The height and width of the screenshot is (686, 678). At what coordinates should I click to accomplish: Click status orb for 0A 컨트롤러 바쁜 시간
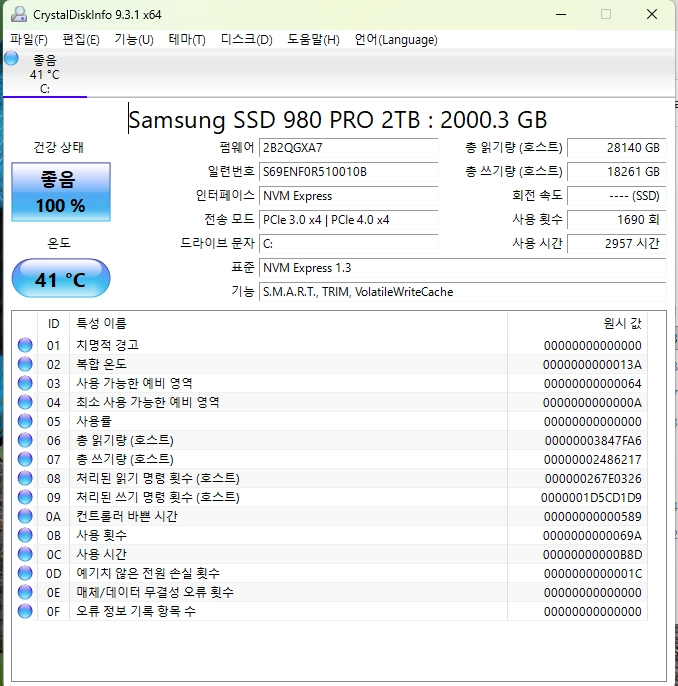25,516
